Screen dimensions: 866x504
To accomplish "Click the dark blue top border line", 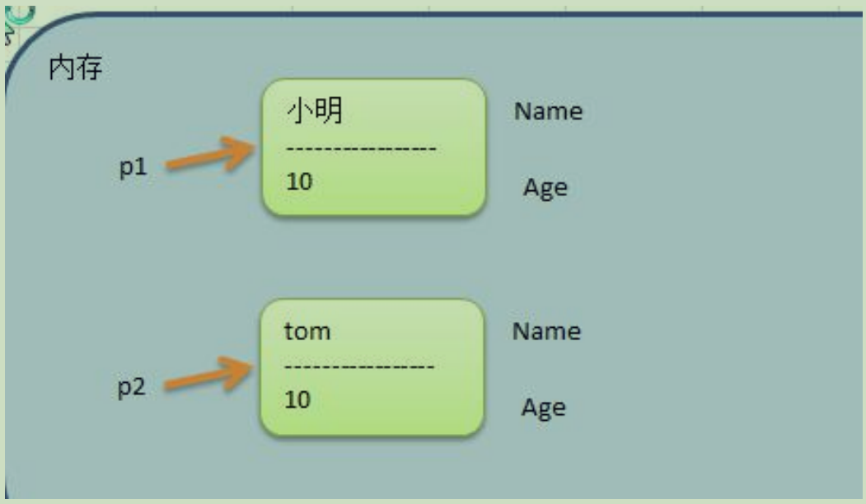I will (x=475, y=14).
